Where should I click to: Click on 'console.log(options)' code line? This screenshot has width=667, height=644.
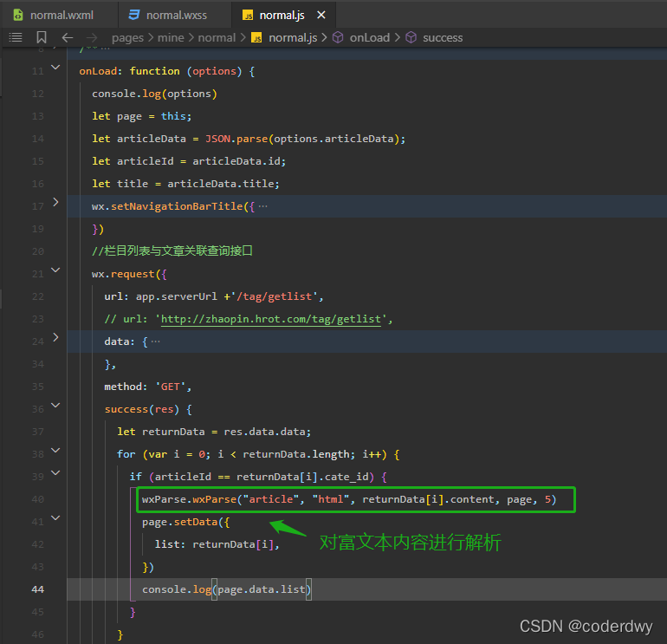click(154, 94)
